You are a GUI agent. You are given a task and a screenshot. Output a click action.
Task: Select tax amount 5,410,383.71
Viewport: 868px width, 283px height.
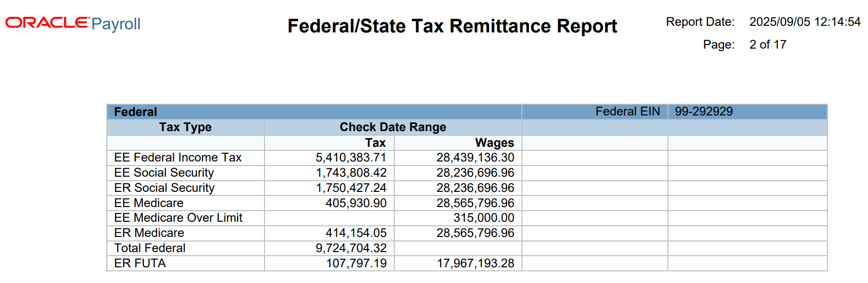point(351,157)
